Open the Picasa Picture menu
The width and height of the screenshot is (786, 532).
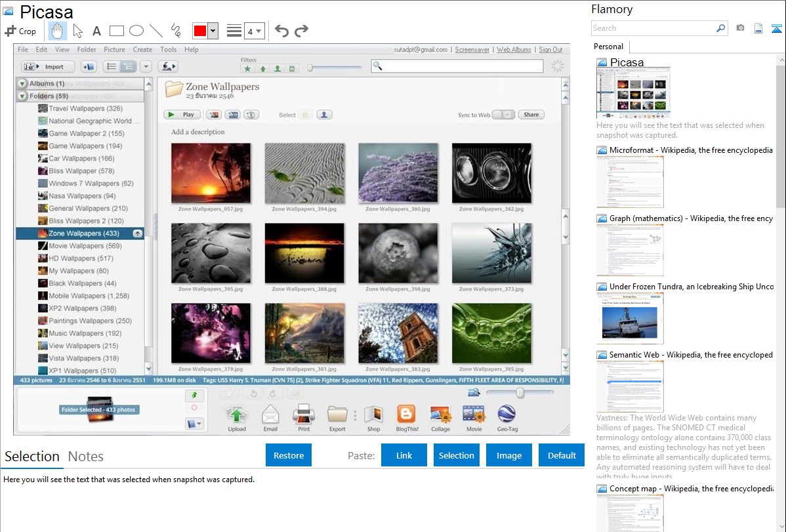[x=114, y=50]
